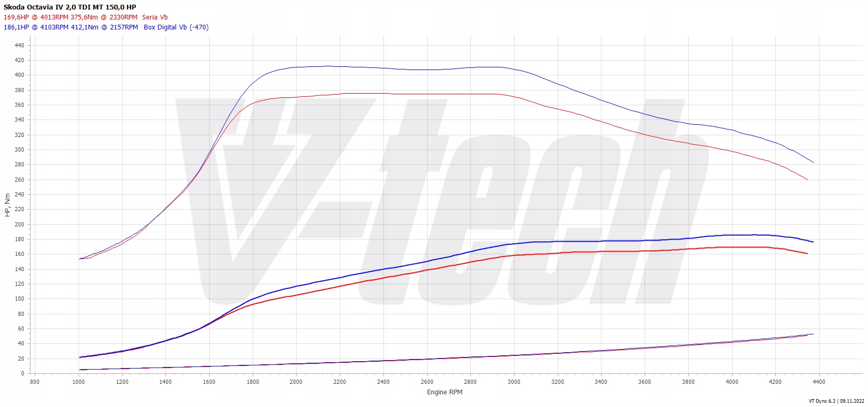Screen dimensions: 868x407
Task: Click the 2400 tick on the RPM axis
Action: coord(383,382)
